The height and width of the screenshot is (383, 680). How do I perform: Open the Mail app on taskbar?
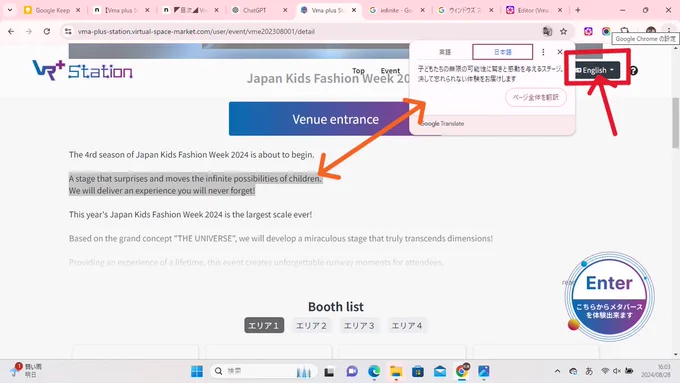[440, 371]
